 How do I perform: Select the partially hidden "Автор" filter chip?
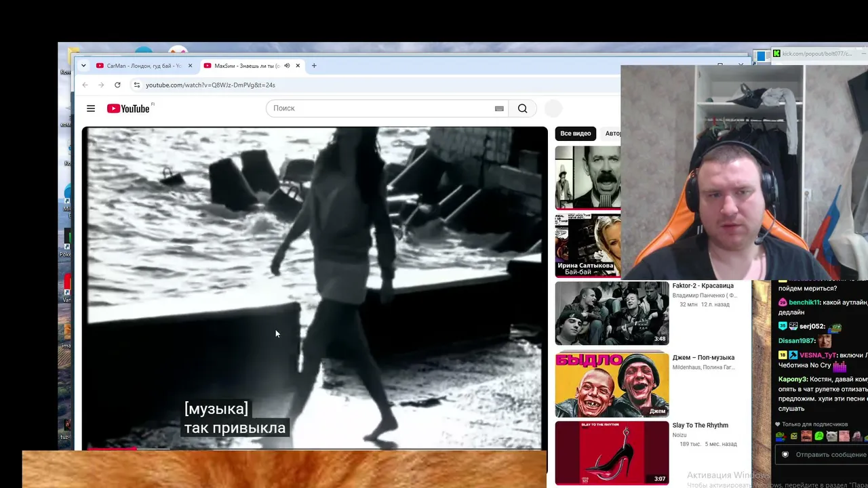[612, 134]
